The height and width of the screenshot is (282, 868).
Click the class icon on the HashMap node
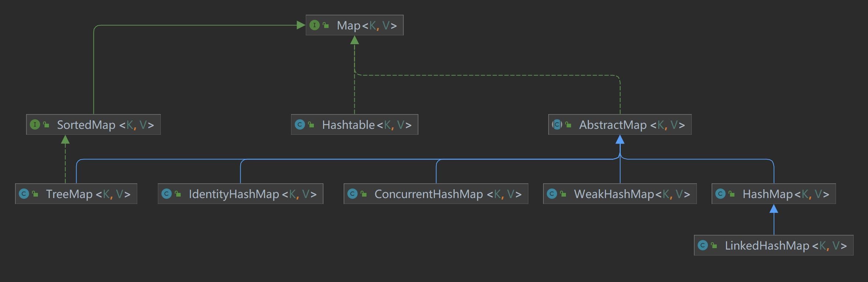(x=720, y=194)
